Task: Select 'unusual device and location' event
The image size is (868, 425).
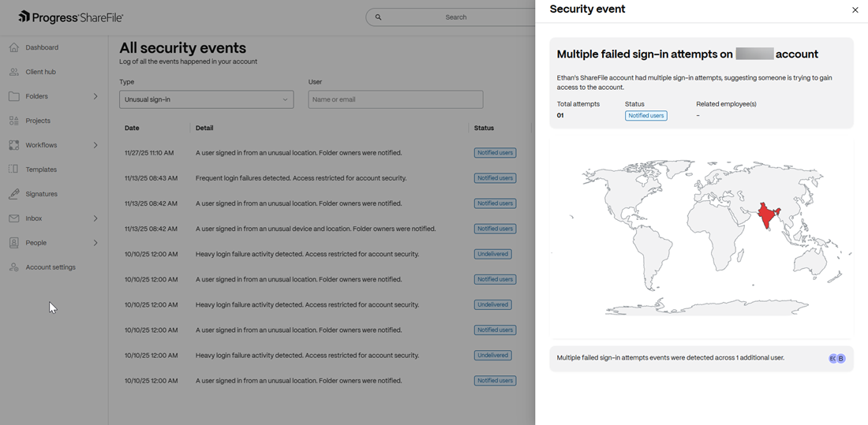Action: point(316,229)
